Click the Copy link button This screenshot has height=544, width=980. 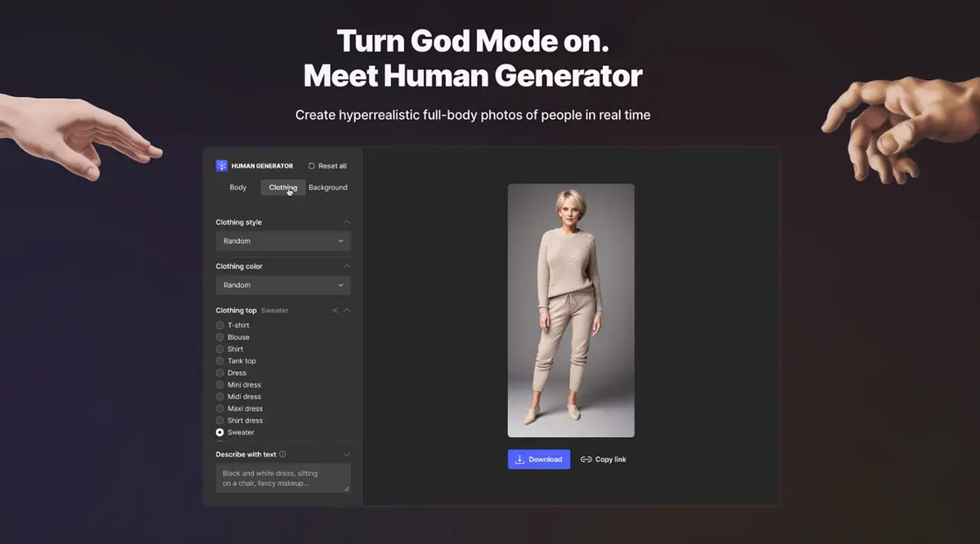click(604, 459)
